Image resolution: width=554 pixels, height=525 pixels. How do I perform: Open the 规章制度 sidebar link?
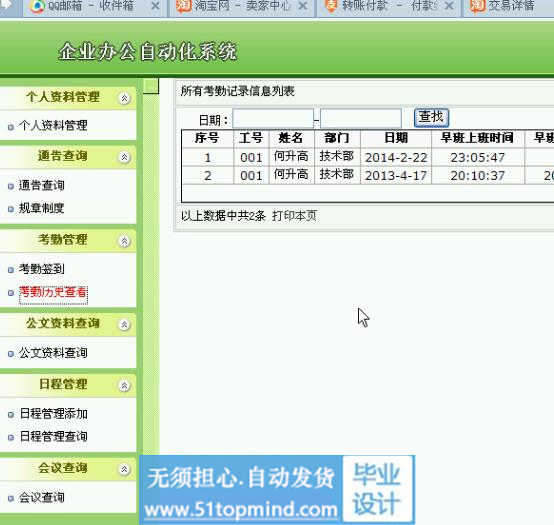41,208
